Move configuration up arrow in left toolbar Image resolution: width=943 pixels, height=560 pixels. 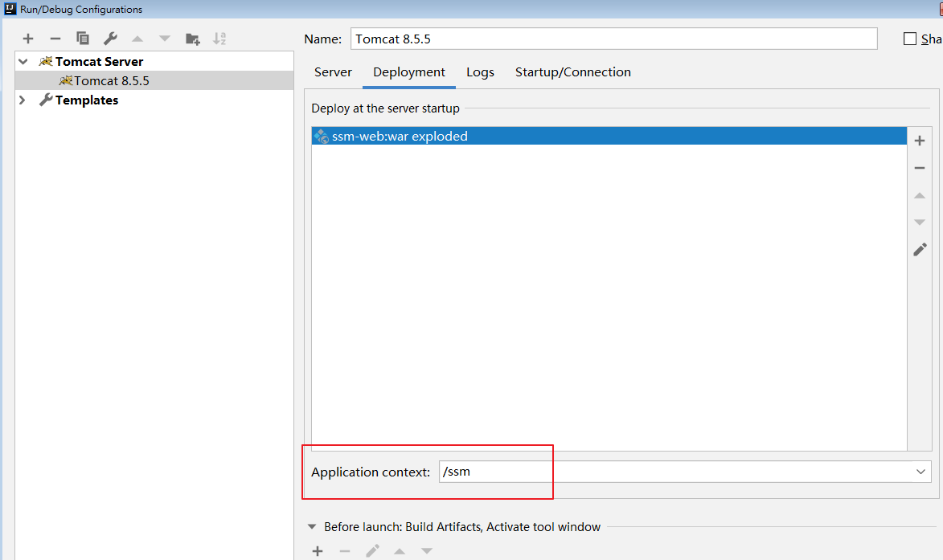click(x=137, y=39)
